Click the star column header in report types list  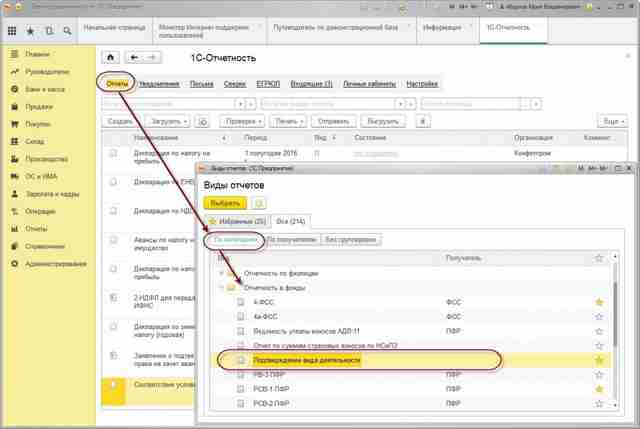599,258
